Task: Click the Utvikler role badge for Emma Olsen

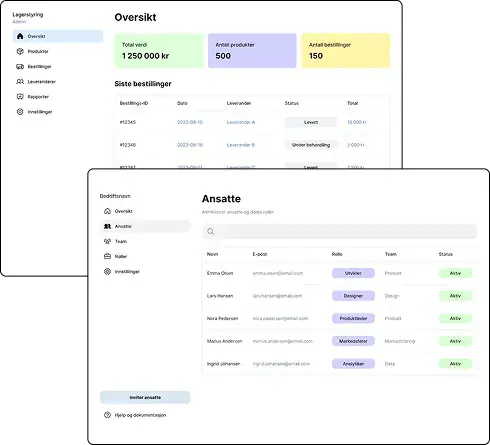Action: coord(353,273)
